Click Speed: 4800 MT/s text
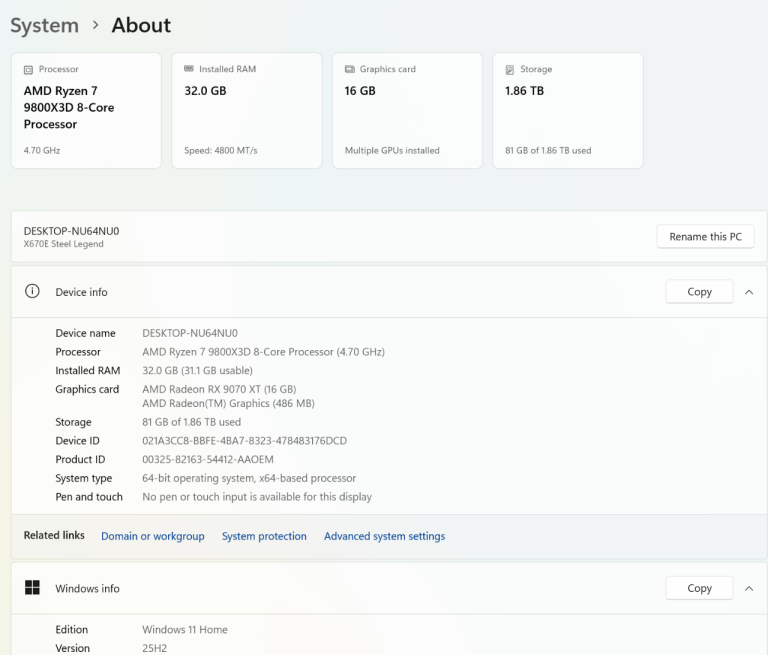This screenshot has height=655, width=768. (x=220, y=150)
